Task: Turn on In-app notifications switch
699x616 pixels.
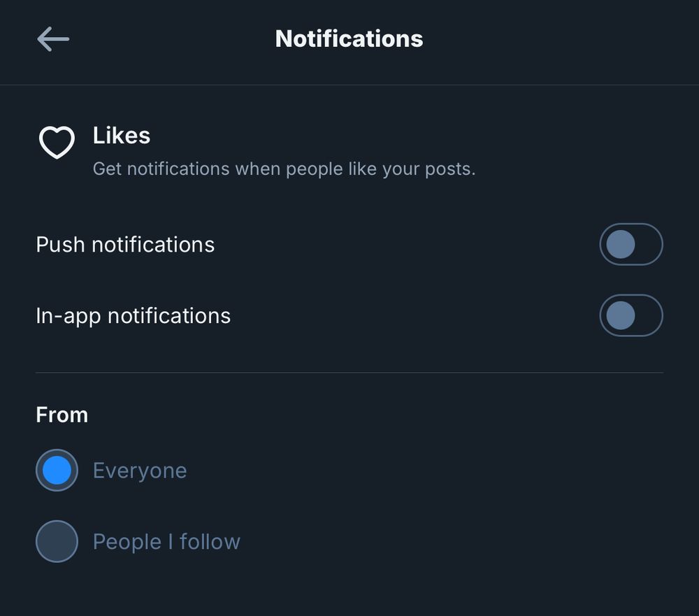Action: click(630, 316)
